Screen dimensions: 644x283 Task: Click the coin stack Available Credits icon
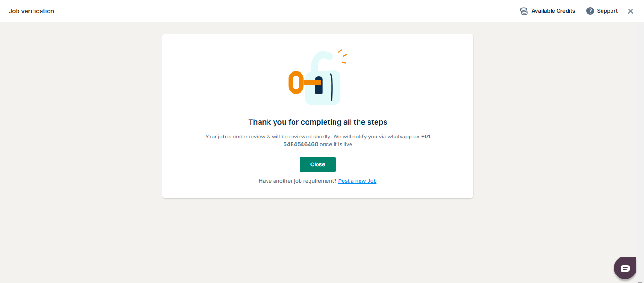click(x=524, y=11)
